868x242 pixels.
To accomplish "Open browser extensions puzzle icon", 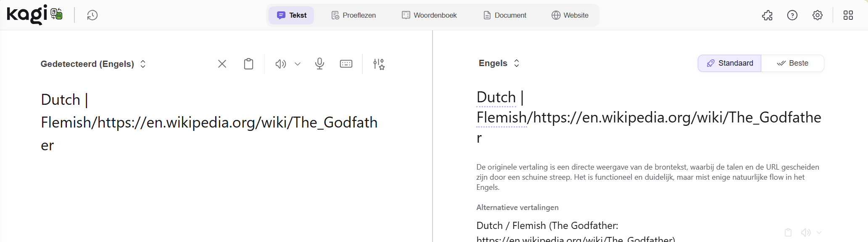I will pyautogui.click(x=767, y=16).
